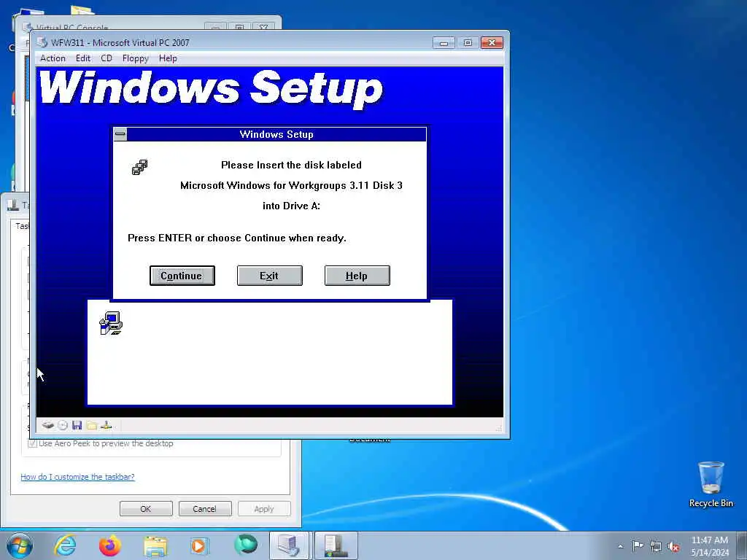This screenshot has height=560, width=747.
Task: Open the Windows Start menu
Action: (20, 545)
